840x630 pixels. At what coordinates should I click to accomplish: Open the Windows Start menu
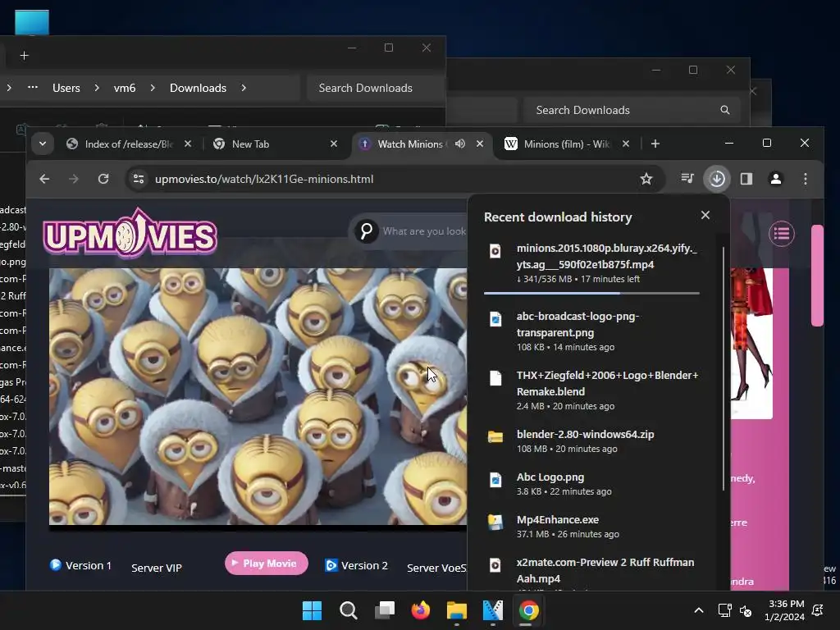313,610
